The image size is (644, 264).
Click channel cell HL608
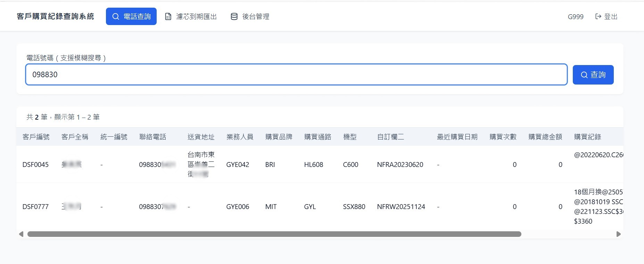pyautogui.click(x=314, y=165)
